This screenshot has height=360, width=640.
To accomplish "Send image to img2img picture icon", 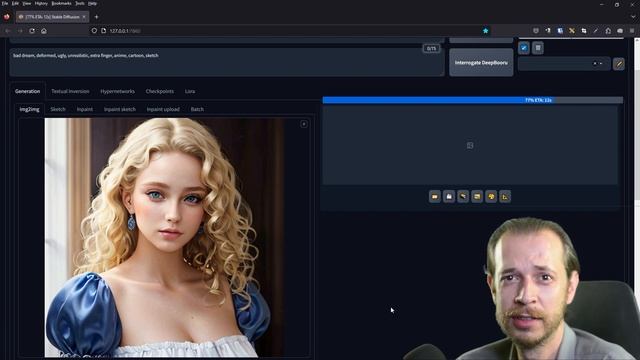I will click(x=477, y=197).
